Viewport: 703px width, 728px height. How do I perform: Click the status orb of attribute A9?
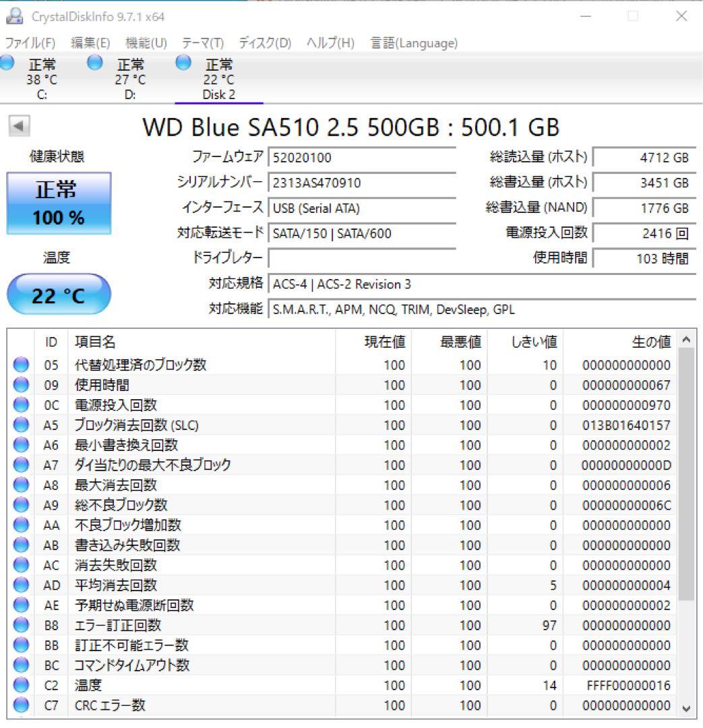(21, 505)
